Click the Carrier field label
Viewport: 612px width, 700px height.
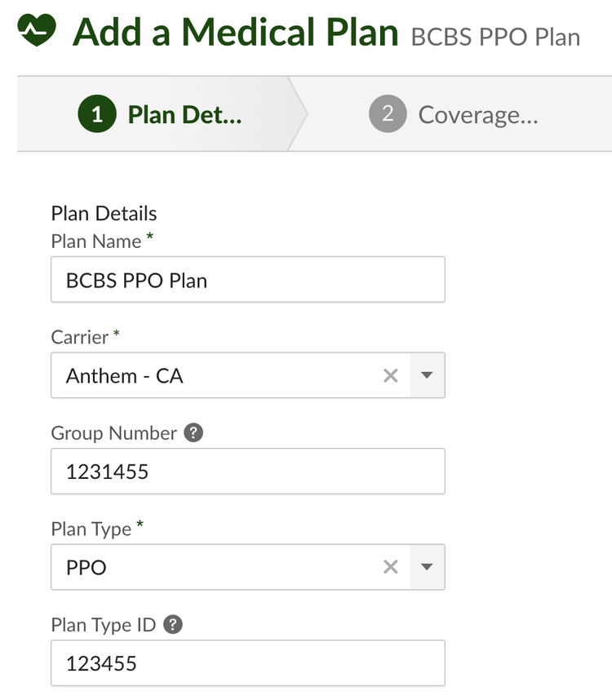pyautogui.click(x=80, y=337)
